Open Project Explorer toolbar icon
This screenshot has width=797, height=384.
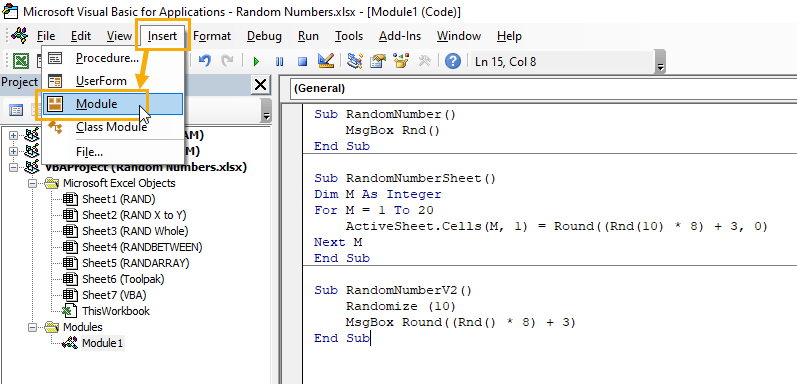pos(354,61)
